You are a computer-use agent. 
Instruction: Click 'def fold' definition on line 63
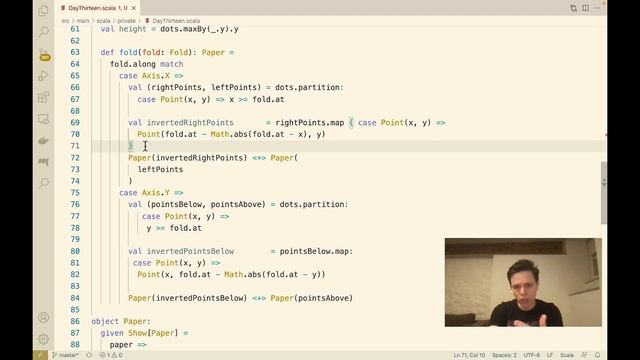click(119, 52)
